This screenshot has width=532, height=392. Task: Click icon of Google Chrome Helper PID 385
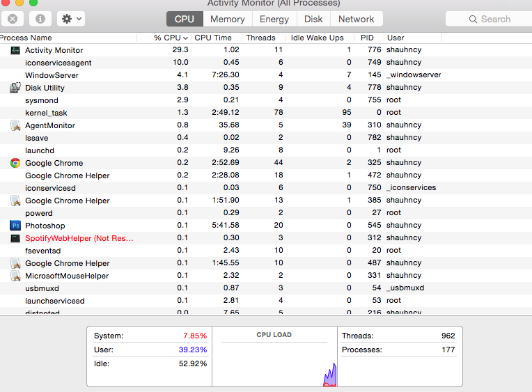[x=15, y=201]
